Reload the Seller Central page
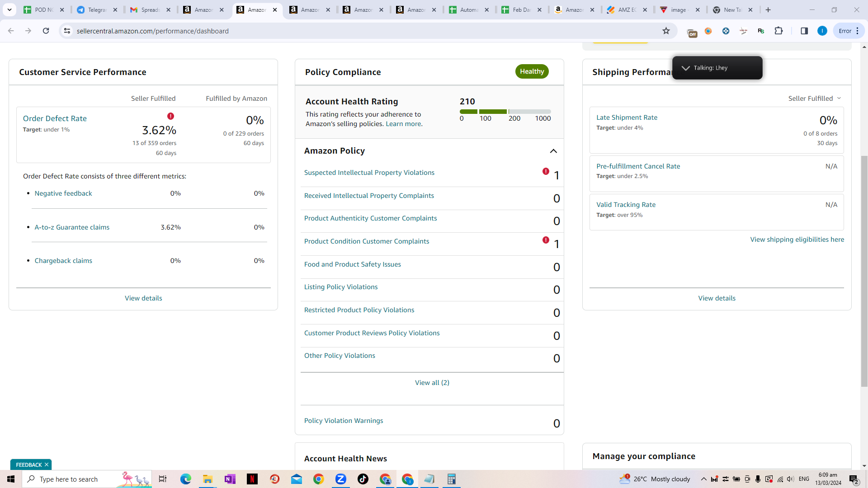Viewport: 868px width, 488px height. pyautogui.click(x=46, y=31)
